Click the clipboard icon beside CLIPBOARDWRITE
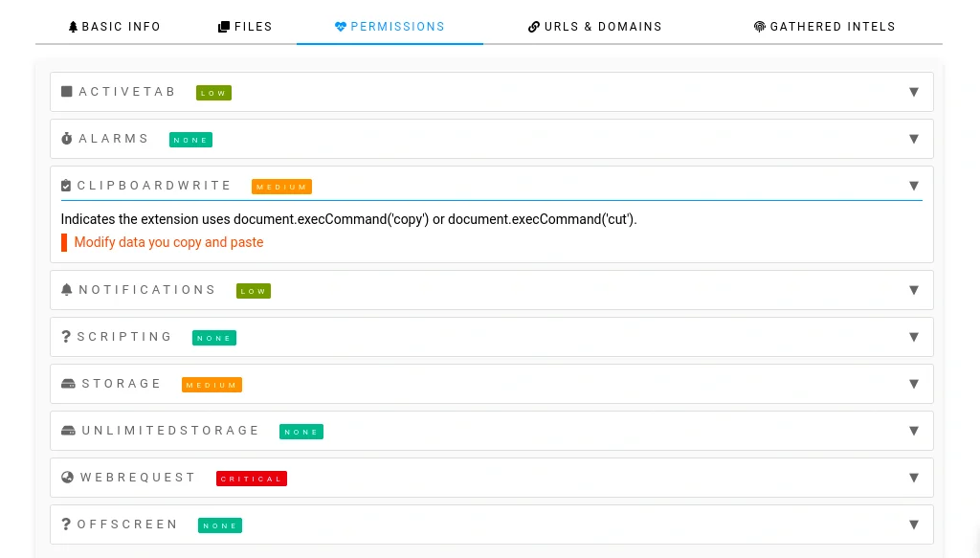980x558 pixels. click(66, 186)
